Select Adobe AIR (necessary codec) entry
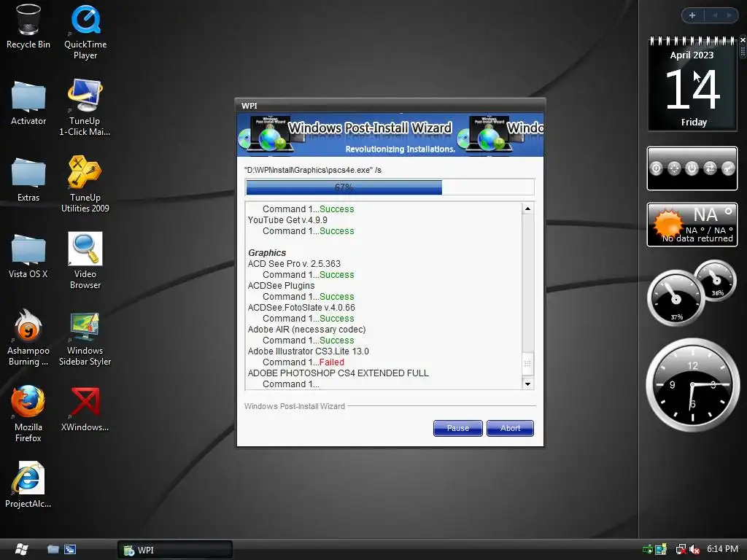 [x=306, y=330]
